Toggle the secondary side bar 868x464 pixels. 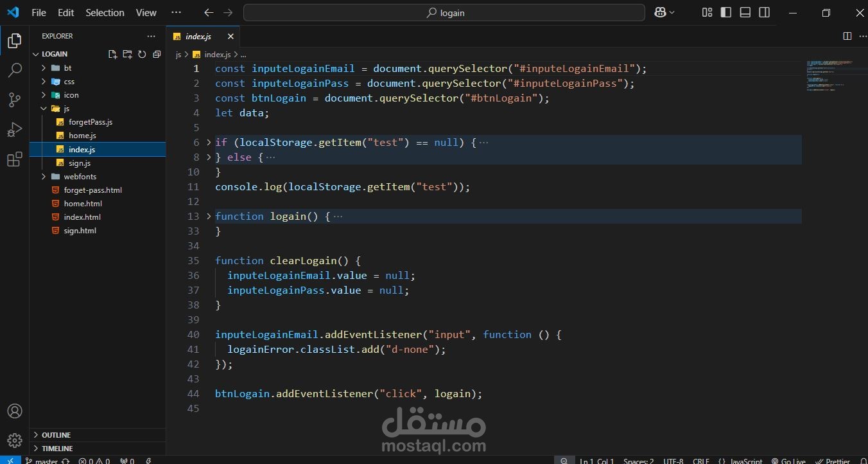[x=764, y=12]
